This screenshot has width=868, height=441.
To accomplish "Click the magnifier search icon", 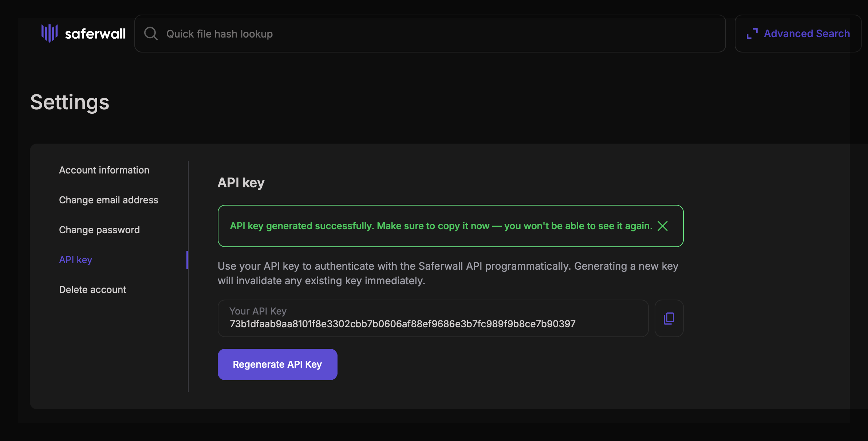I will (151, 34).
